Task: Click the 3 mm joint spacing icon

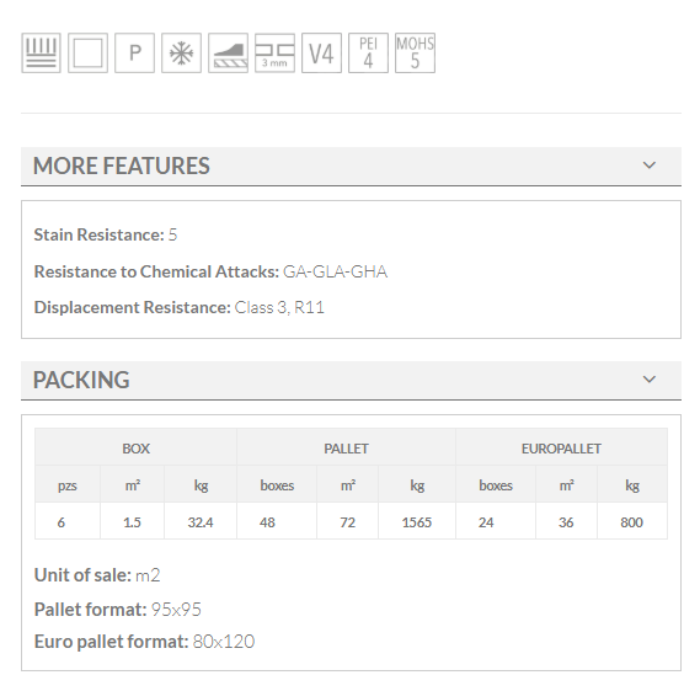Action: pyautogui.click(x=274, y=54)
